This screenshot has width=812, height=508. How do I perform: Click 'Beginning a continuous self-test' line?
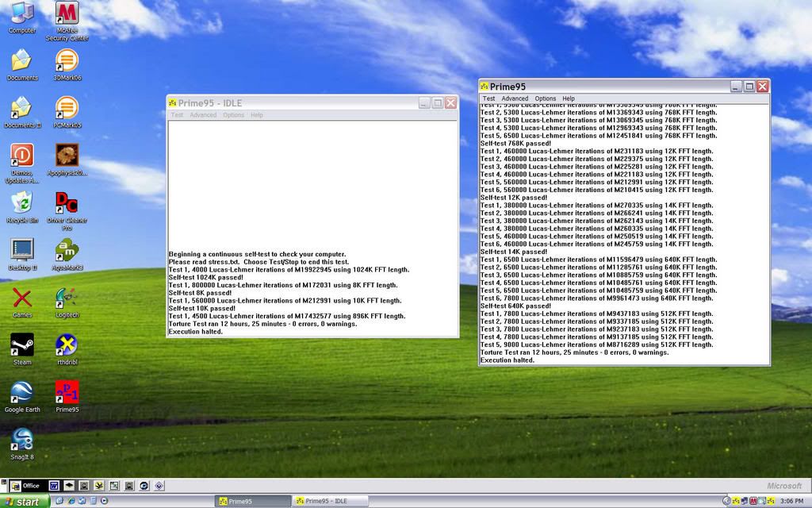[258, 254]
